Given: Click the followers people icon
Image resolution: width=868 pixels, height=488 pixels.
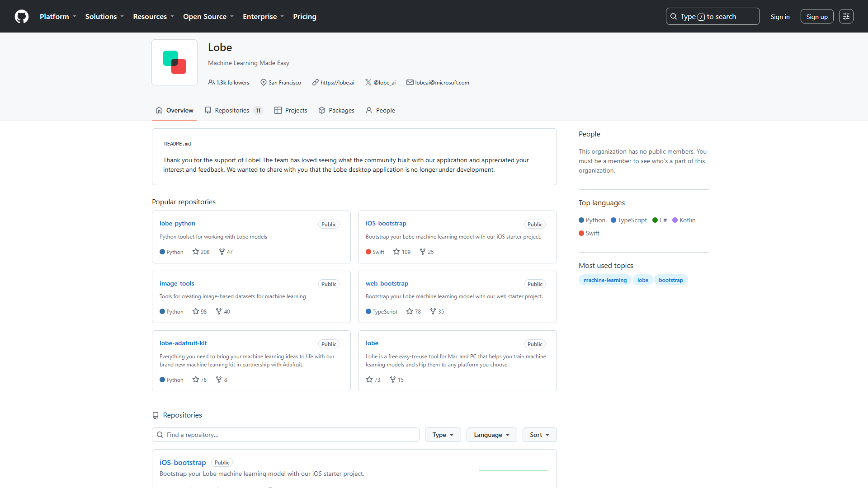Looking at the screenshot, I should [211, 82].
